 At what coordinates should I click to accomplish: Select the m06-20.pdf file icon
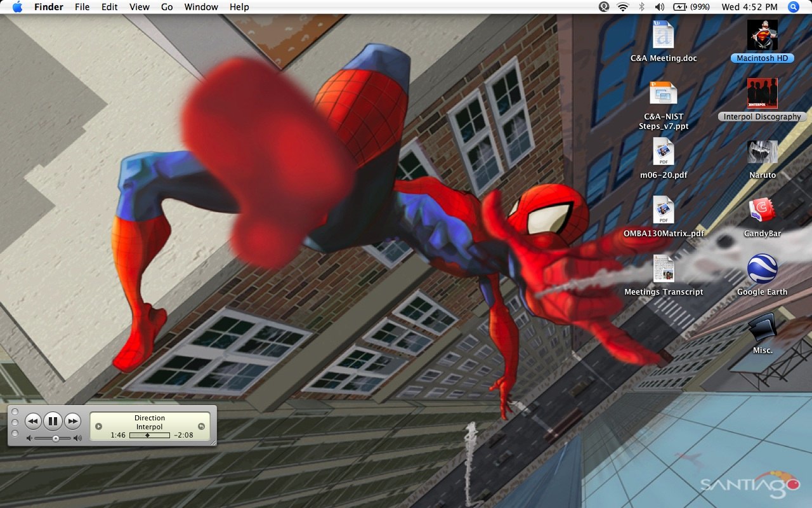coord(664,152)
